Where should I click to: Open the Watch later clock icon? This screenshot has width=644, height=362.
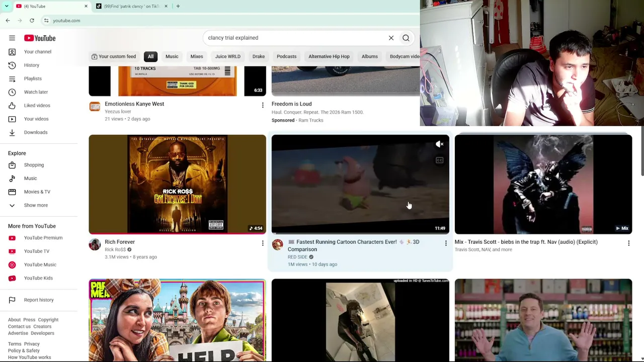pos(12,92)
